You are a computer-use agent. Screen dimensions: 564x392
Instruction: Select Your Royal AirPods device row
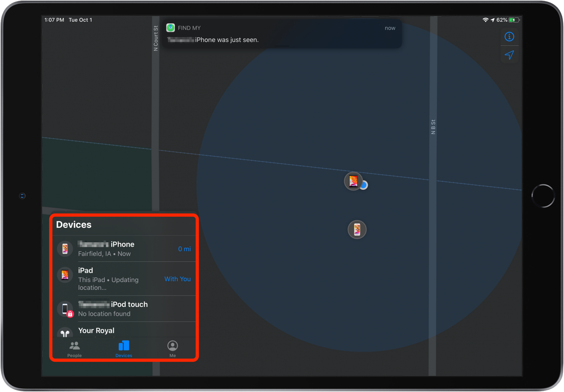pos(124,330)
